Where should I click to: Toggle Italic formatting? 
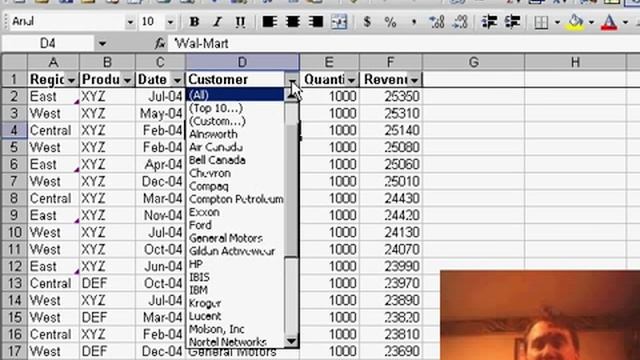coord(217,22)
